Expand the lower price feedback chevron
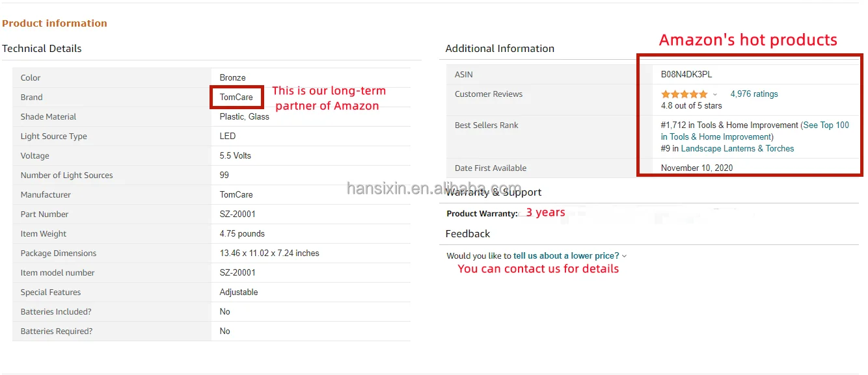The height and width of the screenshot is (375, 868). click(625, 257)
